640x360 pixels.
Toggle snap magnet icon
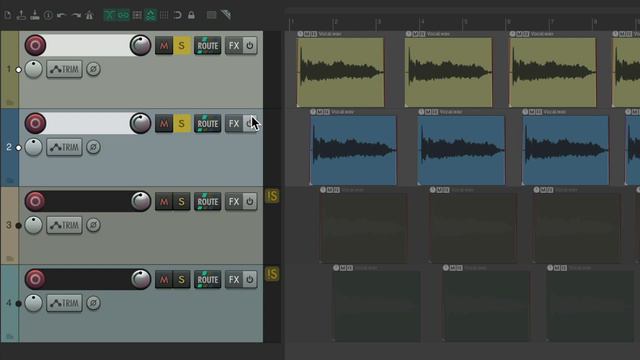178,16
